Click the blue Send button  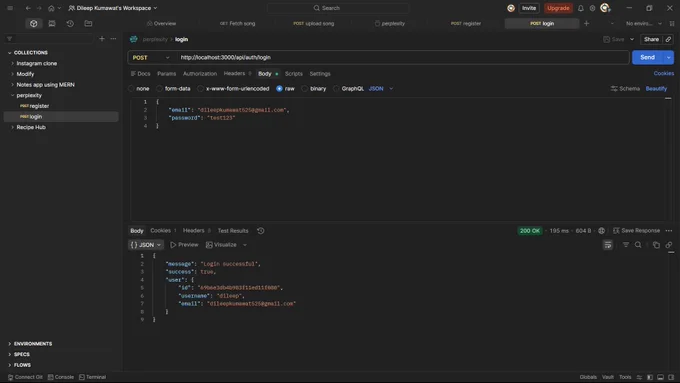pos(647,57)
